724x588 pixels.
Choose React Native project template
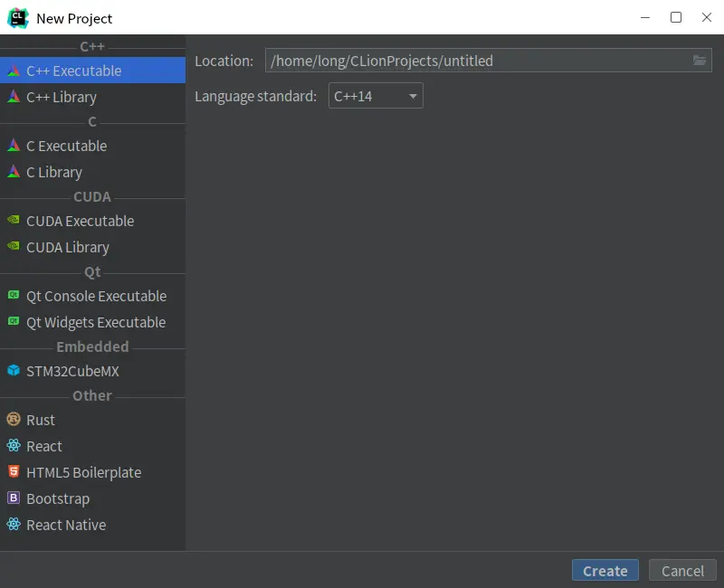coord(66,525)
